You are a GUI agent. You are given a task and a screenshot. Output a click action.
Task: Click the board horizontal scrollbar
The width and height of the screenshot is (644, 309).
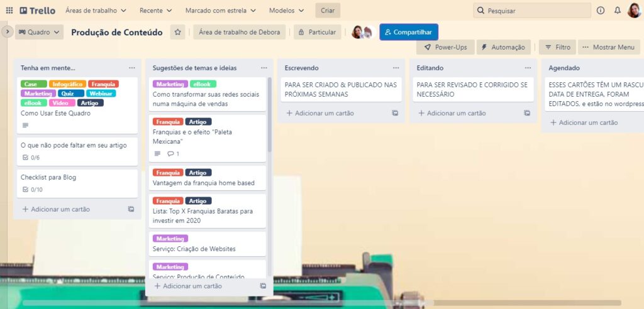[228, 303]
